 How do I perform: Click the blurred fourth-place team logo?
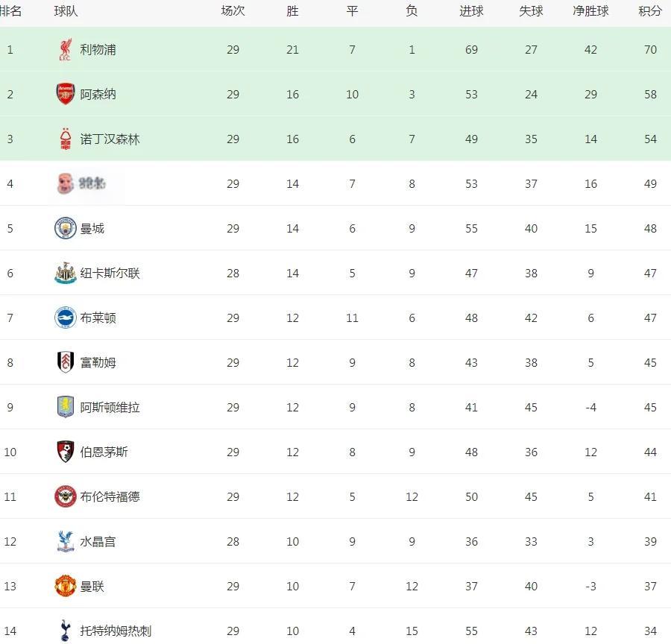pyautogui.click(x=66, y=184)
